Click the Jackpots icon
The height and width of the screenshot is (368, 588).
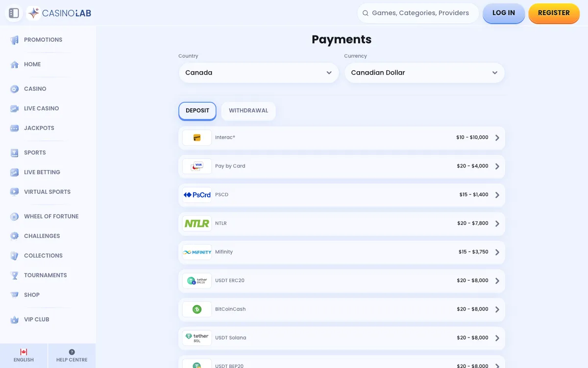click(15, 128)
